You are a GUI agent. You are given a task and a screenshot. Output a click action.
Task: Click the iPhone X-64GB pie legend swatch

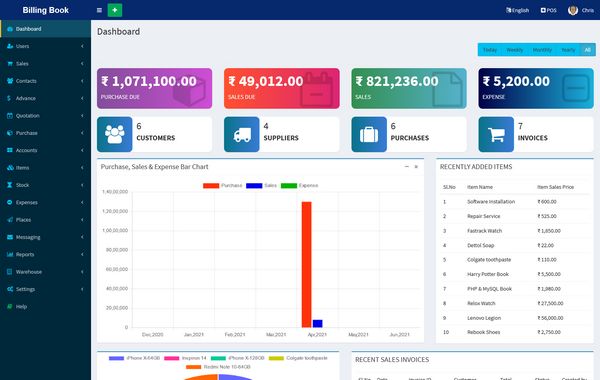(x=116, y=358)
